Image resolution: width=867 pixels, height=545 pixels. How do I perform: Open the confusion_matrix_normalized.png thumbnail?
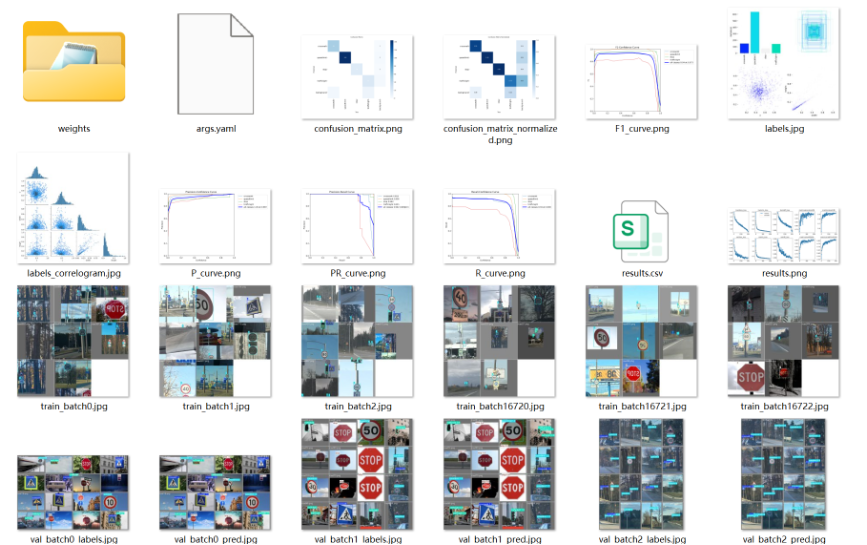[x=499, y=77]
